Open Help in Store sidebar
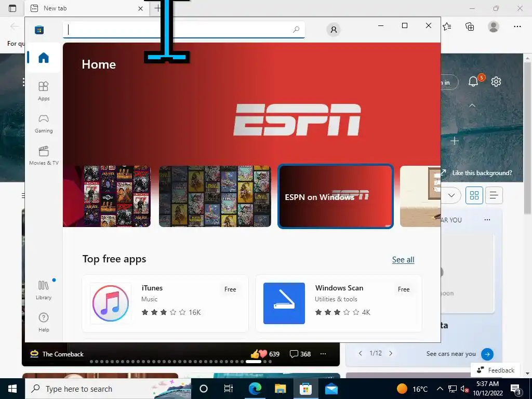Screen dimensions: 532x399 44,322
